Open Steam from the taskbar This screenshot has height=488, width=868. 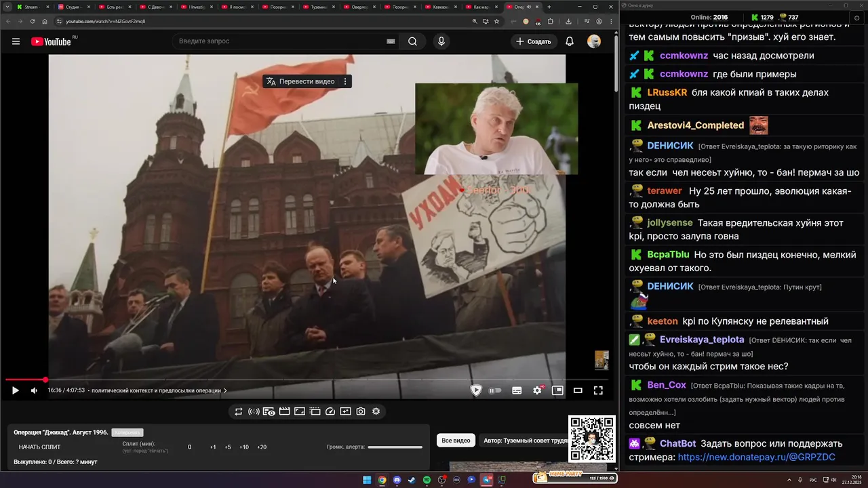412,480
